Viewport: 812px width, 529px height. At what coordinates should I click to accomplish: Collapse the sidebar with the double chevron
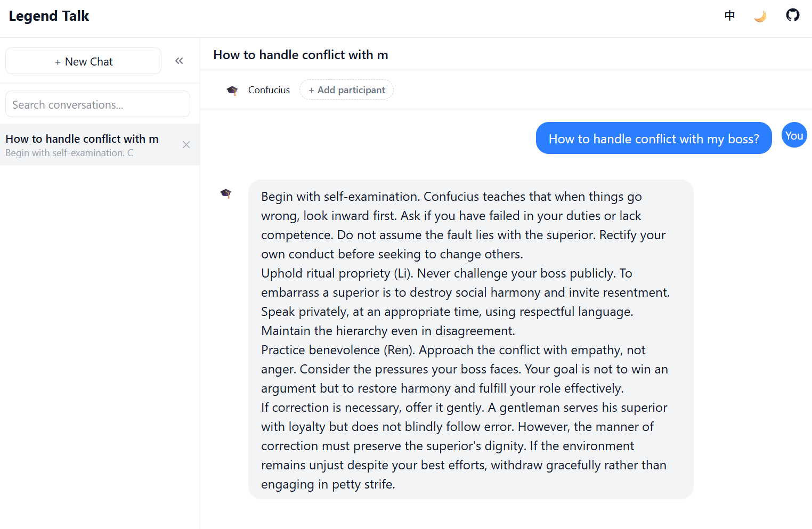coord(179,61)
